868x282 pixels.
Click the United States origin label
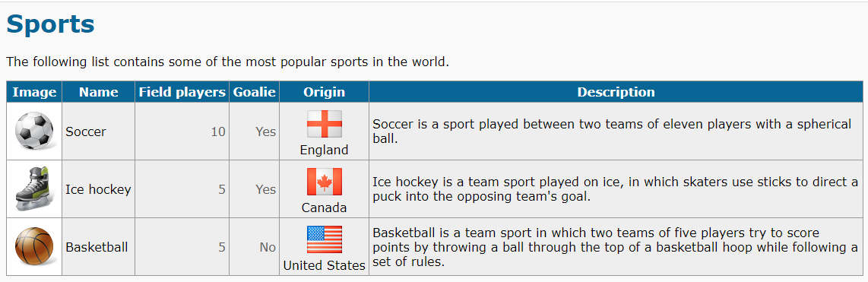(325, 265)
